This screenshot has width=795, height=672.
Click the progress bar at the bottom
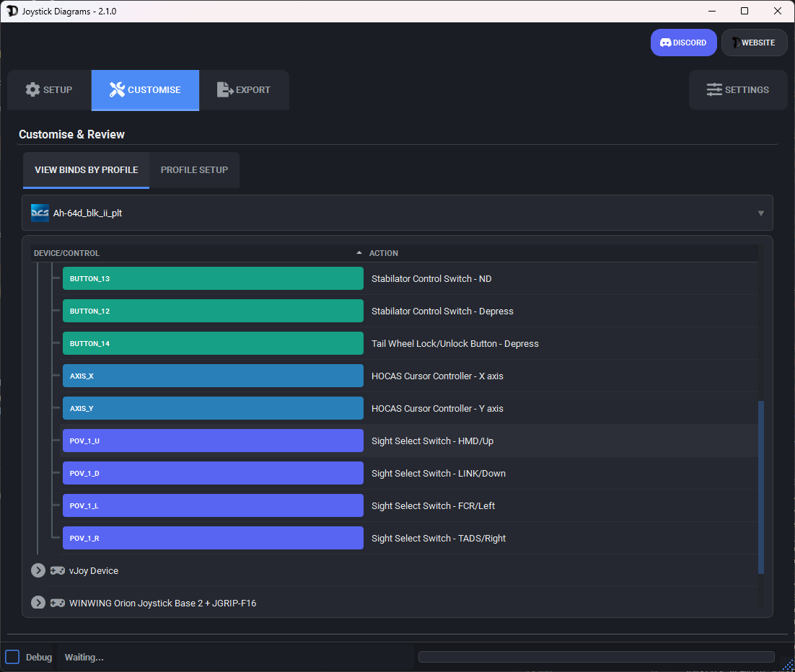(x=597, y=657)
